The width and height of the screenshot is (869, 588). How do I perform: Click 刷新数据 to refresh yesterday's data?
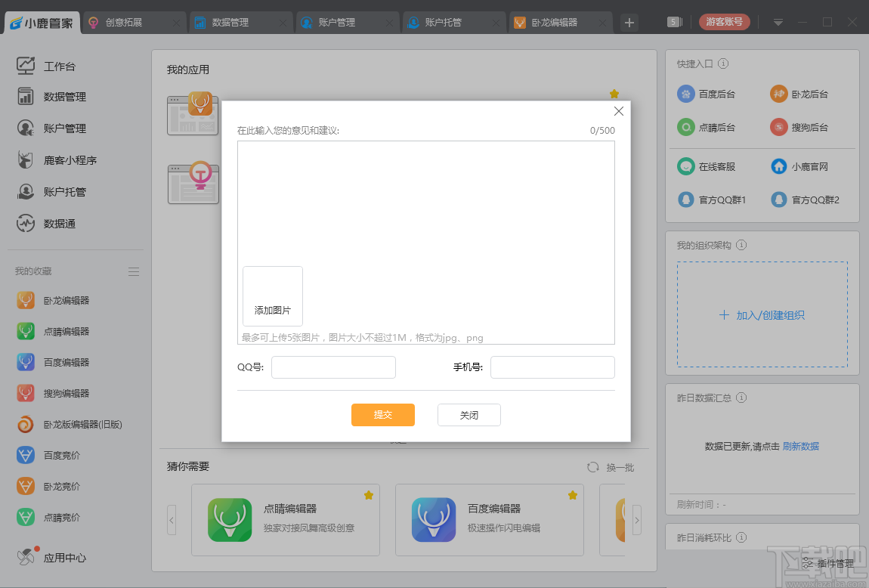tap(800, 446)
